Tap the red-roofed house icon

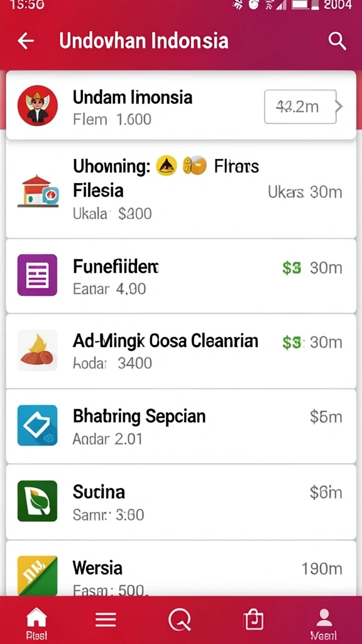(x=38, y=191)
